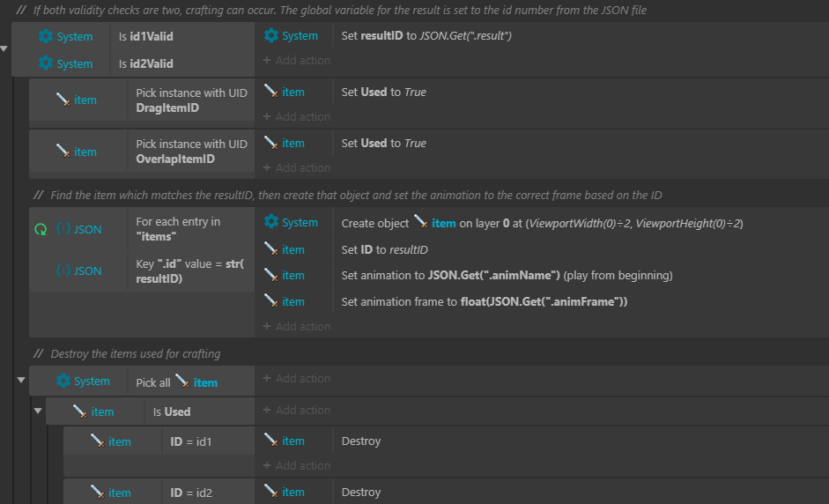Select the green For each loop icon
Image resolution: width=829 pixels, height=504 pixels.
pos(41,229)
